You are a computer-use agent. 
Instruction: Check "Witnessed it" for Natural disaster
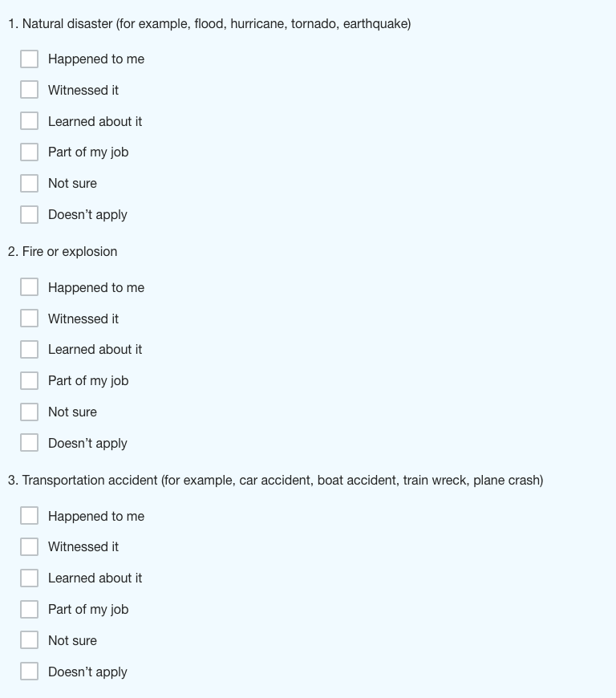(x=30, y=89)
